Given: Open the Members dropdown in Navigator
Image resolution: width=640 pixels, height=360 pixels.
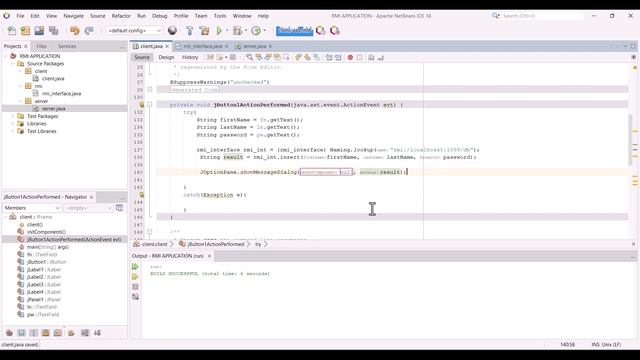Looking at the screenshot, I should 32,208.
